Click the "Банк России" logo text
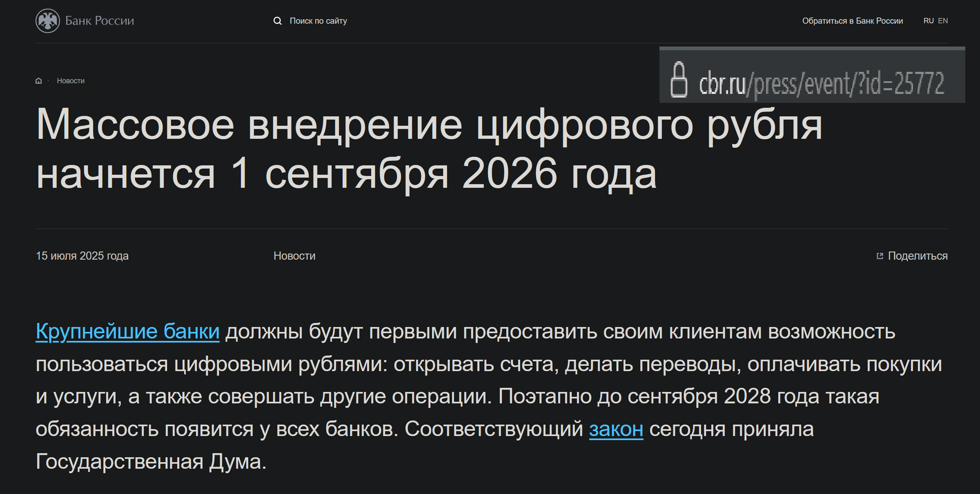Screen dimensions: 980x494 [x=100, y=21]
